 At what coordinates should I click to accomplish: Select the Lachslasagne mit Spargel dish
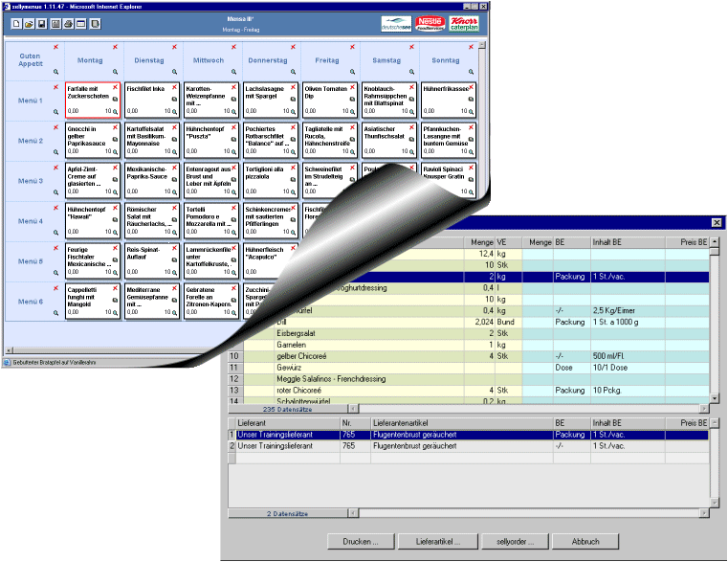[x=270, y=100]
